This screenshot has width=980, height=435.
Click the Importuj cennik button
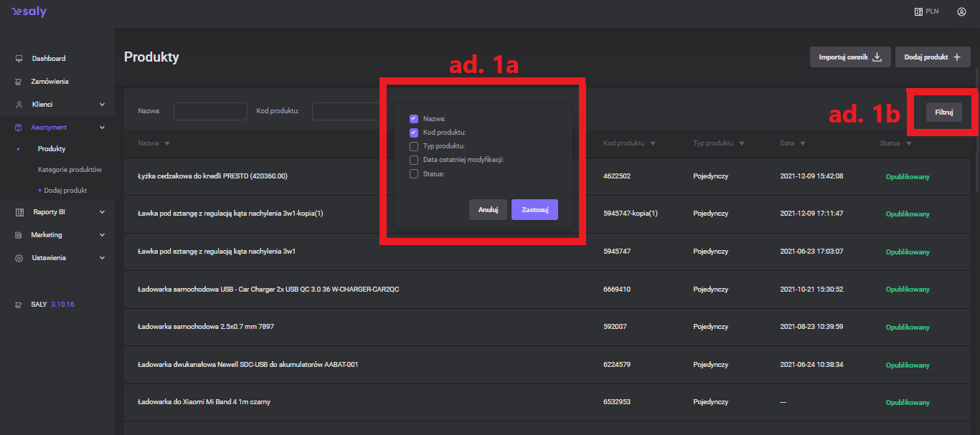click(x=850, y=57)
